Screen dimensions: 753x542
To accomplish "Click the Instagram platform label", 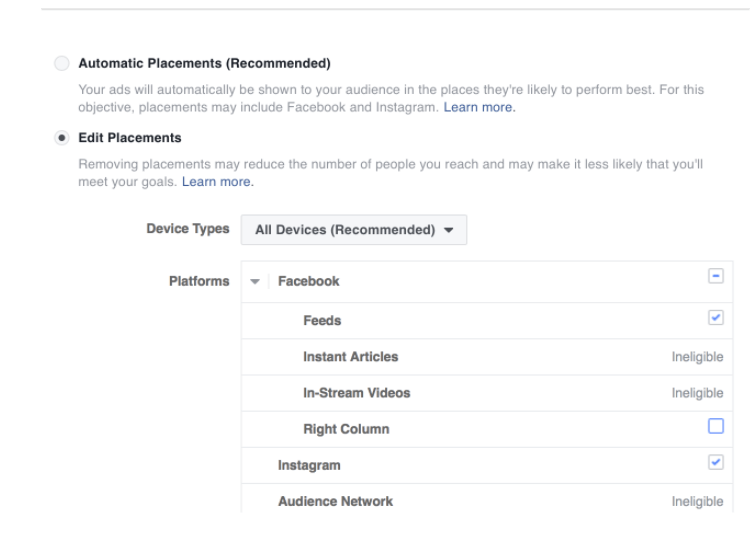I will tap(309, 465).
